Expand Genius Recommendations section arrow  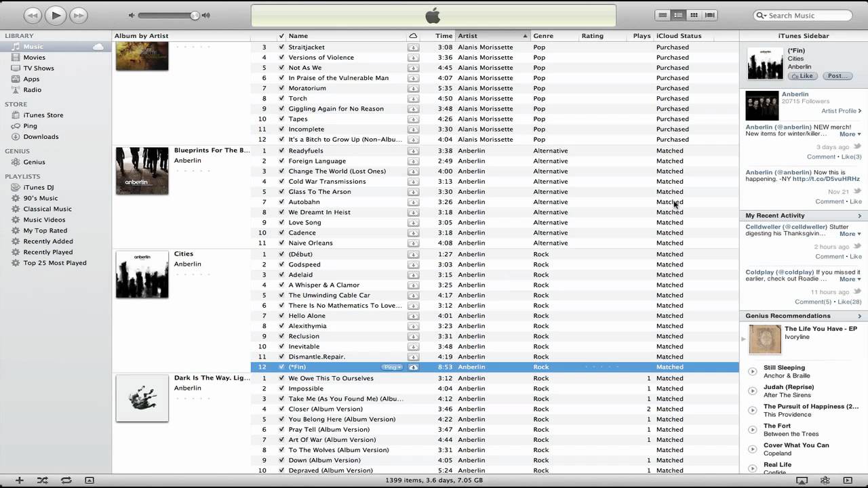pyautogui.click(x=860, y=316)
